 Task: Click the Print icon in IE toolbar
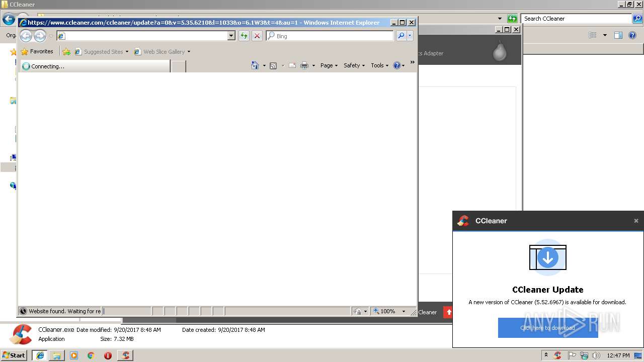[x=304, y=65]
